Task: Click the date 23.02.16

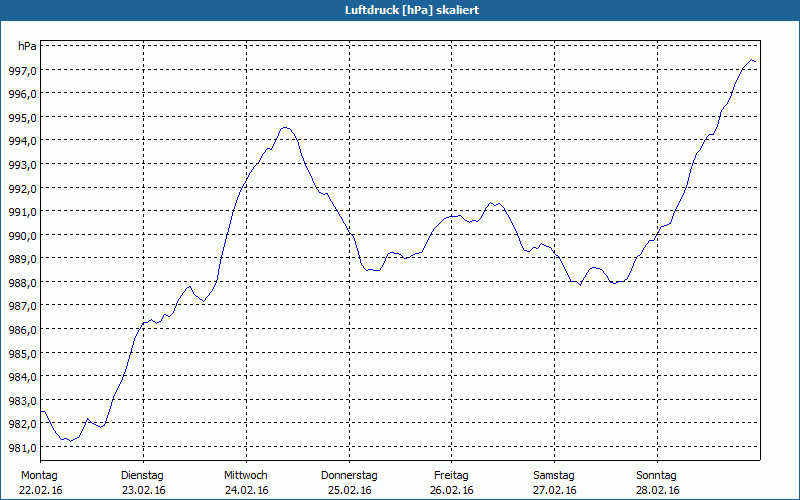Action: (x=144, y=490)
